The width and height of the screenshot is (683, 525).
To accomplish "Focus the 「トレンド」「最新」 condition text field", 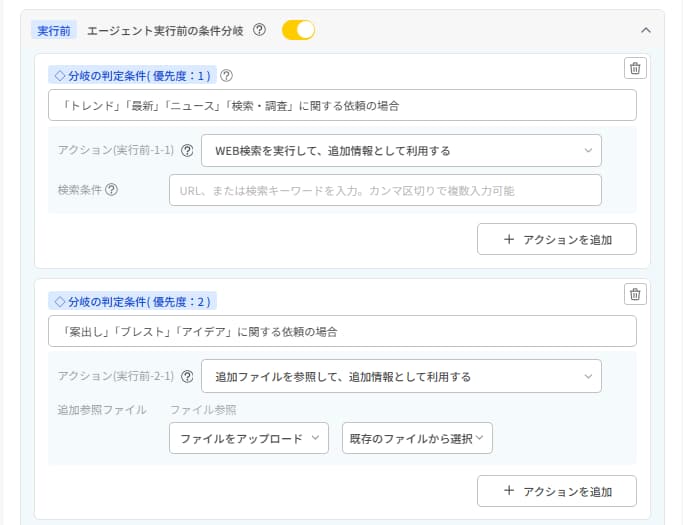I will pos(342,105).
